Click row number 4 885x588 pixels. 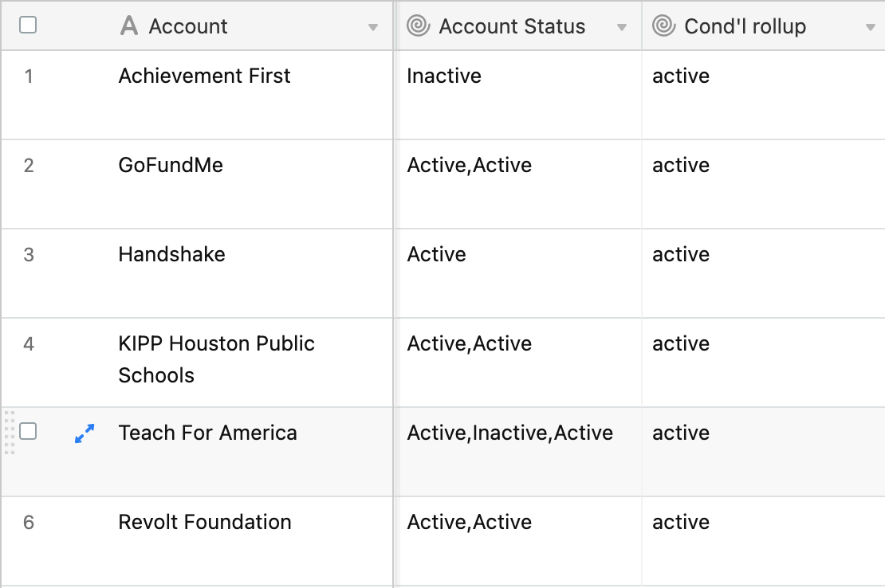coord(29,343)
